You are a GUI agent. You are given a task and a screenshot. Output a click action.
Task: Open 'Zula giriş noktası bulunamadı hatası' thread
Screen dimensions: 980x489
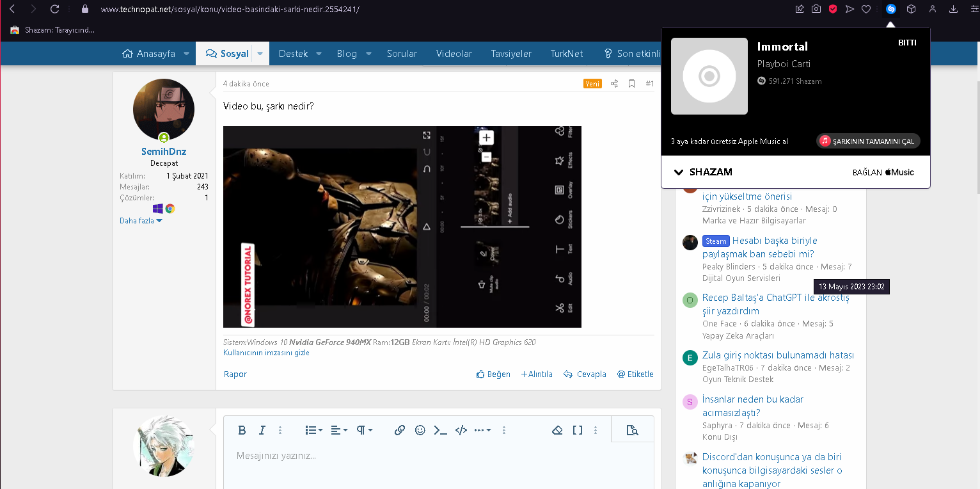pyautogui.click(x=778, y=355)
